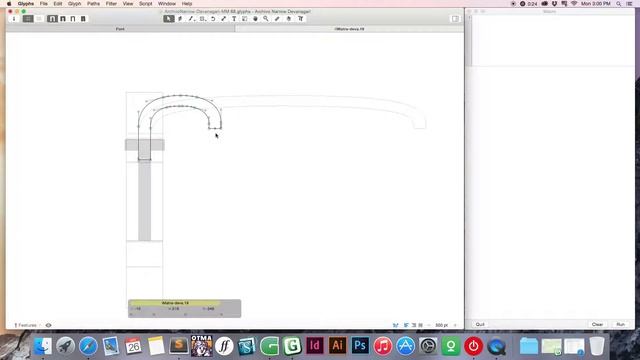
Task: Select the Draw (pen) tool
Action: pos(180,19)
